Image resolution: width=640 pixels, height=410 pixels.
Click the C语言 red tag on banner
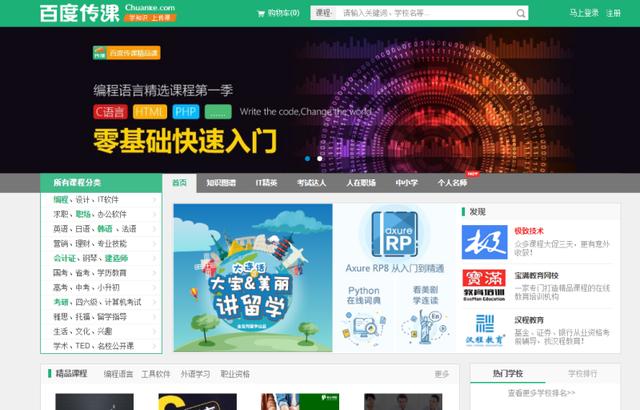110,112
